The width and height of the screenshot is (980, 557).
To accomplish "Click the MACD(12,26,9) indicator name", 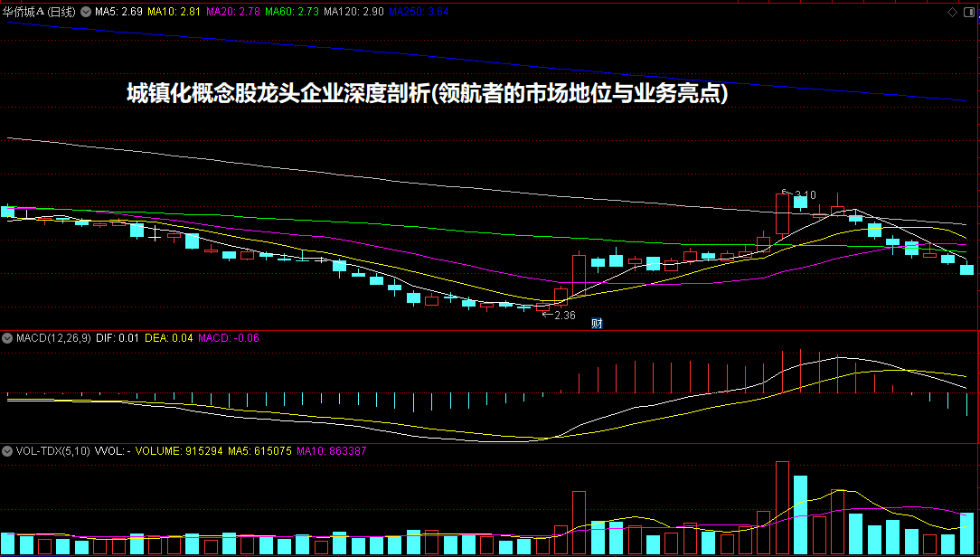I will pos(53,338).
